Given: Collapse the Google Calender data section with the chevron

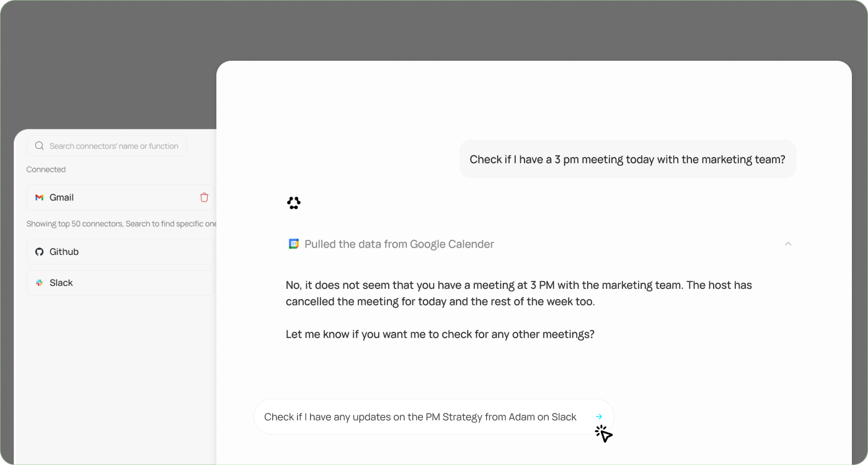Looking at the screenshot, I should point(787,244).
